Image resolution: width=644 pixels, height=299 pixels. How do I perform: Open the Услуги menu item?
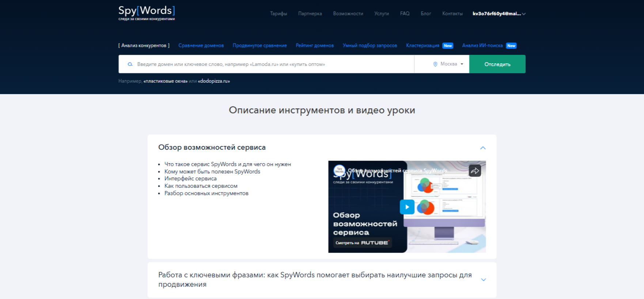[382, 14]
